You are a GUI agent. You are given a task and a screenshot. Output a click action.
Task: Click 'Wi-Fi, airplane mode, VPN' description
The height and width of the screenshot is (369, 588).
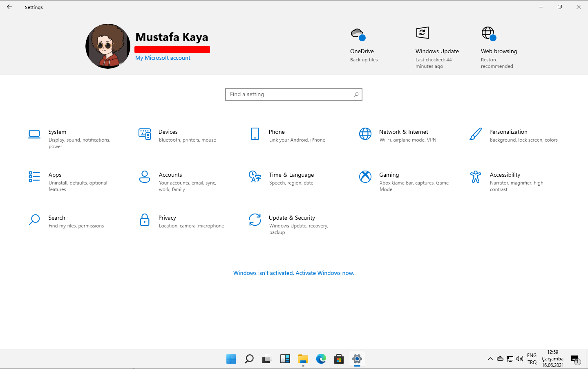pyautogui.click(x=408, y=140)
